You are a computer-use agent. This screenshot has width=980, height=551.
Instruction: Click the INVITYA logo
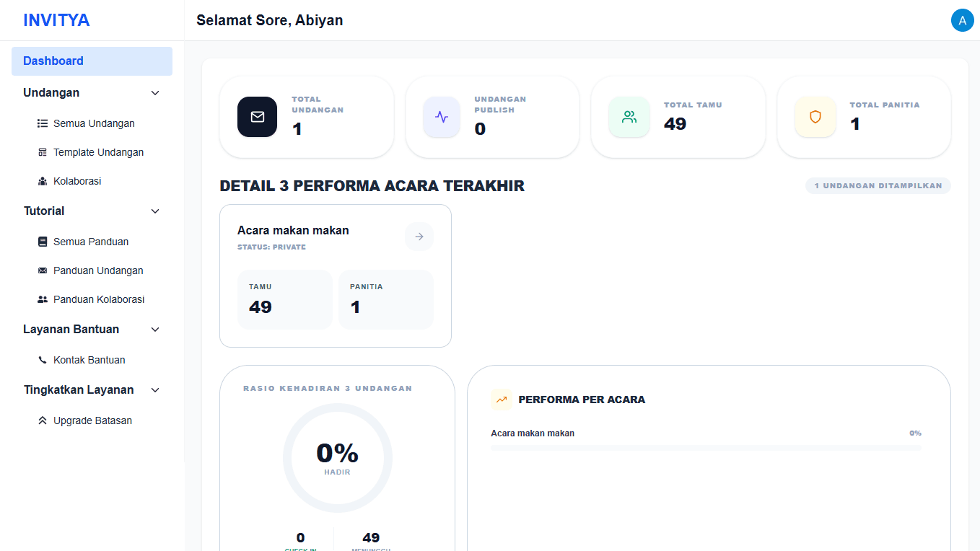(x=57, y=19)
